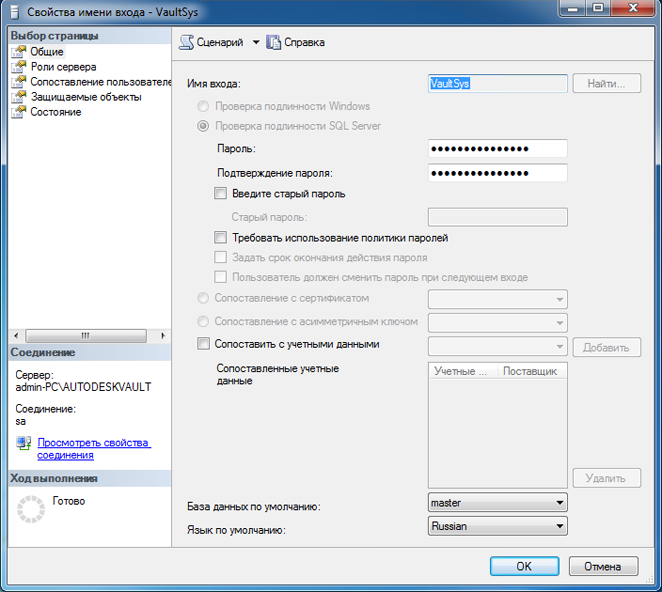Click the Общие page icon
662x592 pixels.
[x=19, y=52]
